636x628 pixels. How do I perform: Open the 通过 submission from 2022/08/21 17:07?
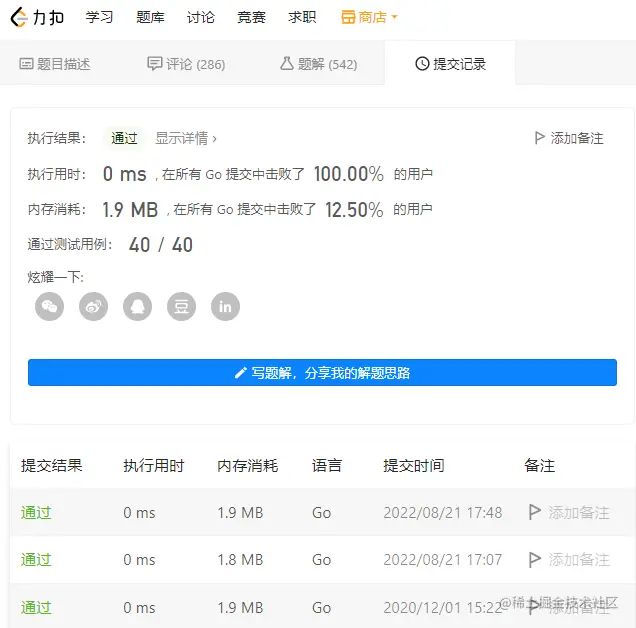[36, 560]
